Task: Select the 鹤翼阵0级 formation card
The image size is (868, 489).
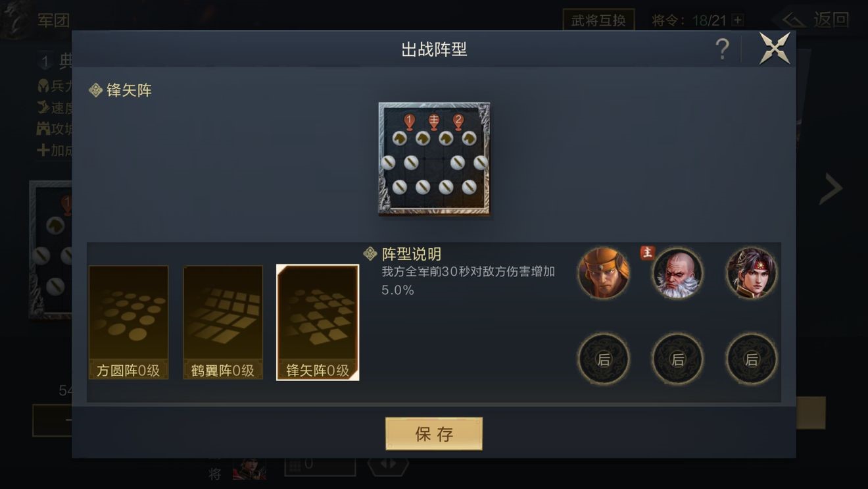Action: tap(223, 322)
